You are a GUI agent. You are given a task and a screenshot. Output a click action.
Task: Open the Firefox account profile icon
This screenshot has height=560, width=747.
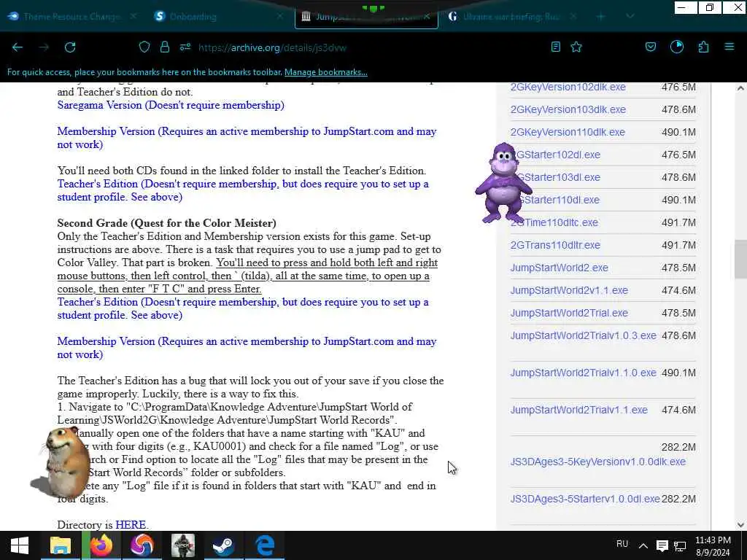tap(677, 47)
